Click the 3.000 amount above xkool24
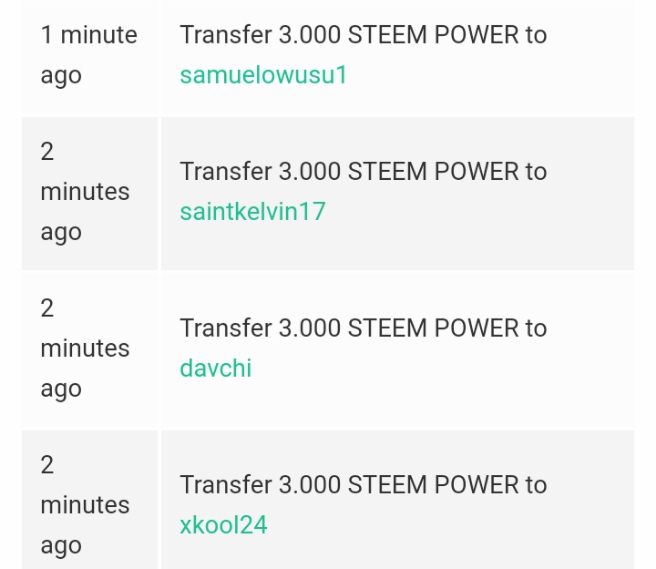The image size is (656, 569). pos(310,484)
